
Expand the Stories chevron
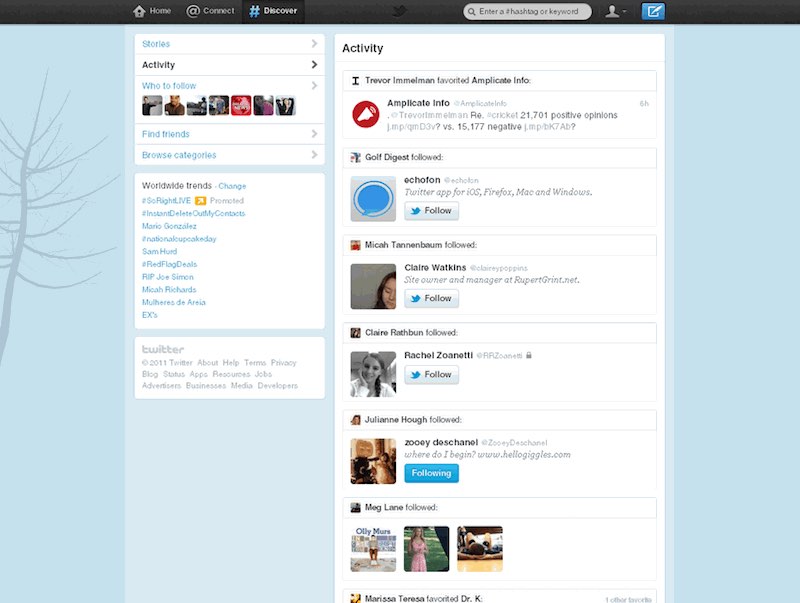314,44
